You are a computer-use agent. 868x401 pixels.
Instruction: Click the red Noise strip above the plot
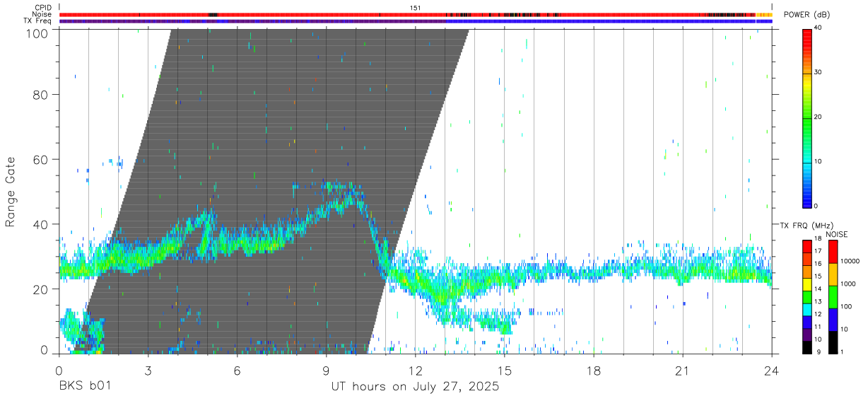point(416,14)
